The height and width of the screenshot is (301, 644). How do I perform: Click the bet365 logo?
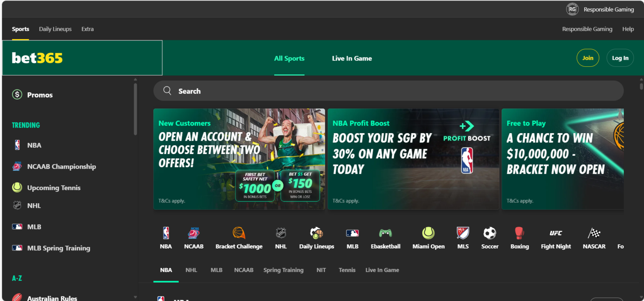click(x=37, y=58)
